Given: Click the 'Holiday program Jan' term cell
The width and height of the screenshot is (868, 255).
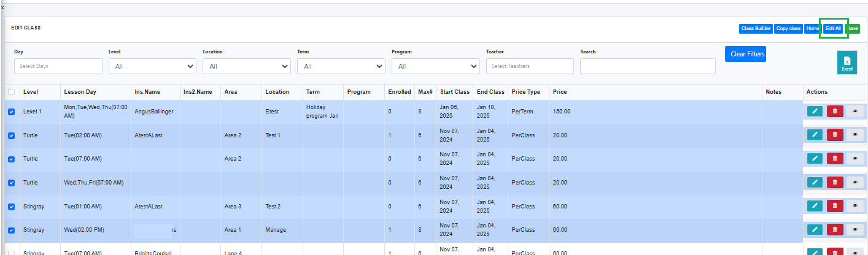Looking at the screenshot, I should pos(322,112).
